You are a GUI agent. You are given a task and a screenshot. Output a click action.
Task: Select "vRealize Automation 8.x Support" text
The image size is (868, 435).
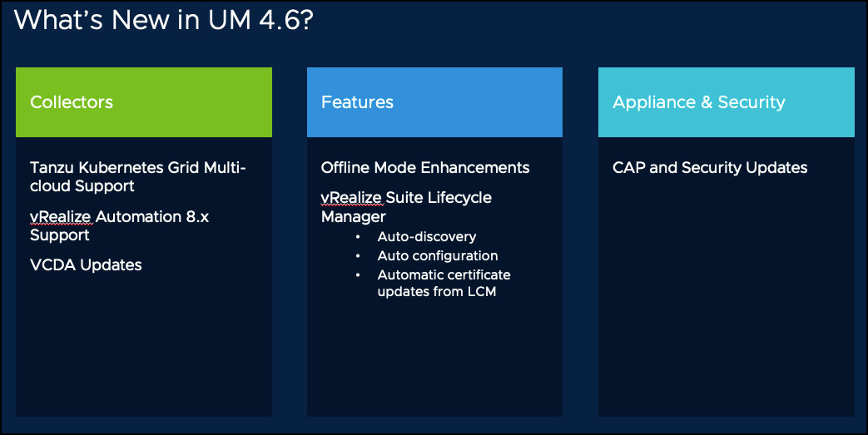(x=120, y=225)
